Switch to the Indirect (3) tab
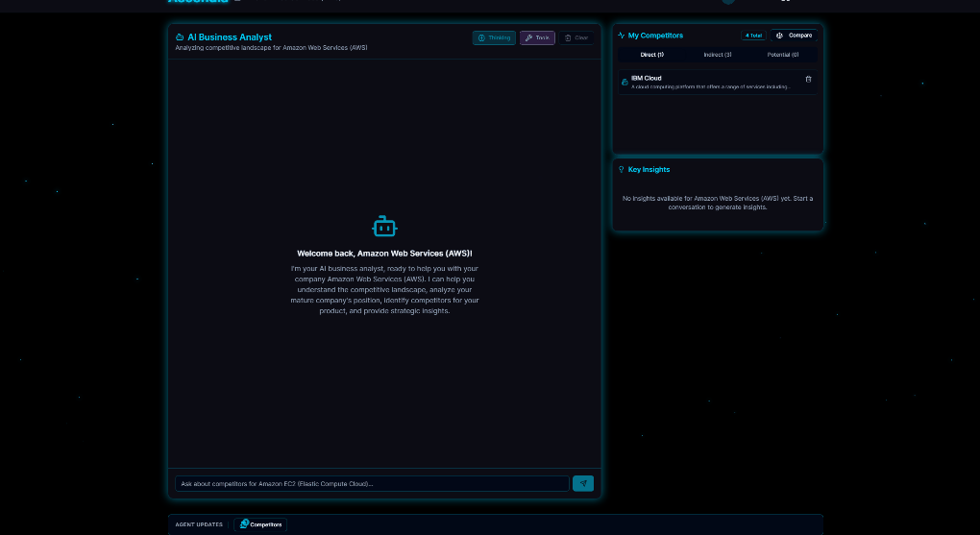Image resolution: width=980 pixels, height=535 pixels. pos(718,55)
